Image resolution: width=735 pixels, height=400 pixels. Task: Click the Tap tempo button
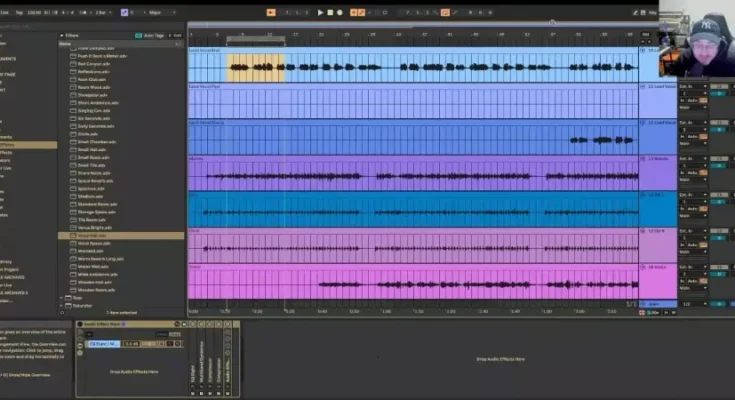(x=19, y=12)
